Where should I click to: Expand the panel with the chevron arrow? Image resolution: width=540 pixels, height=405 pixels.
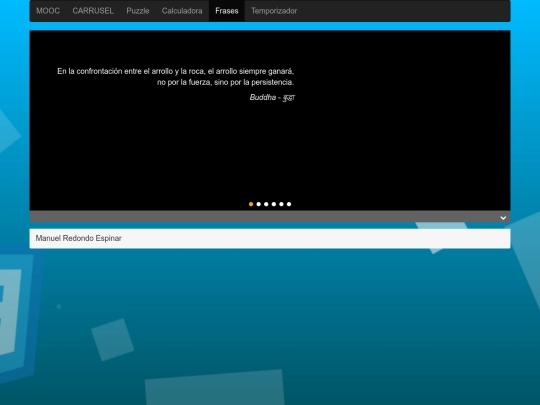click(x=503, y=218)
